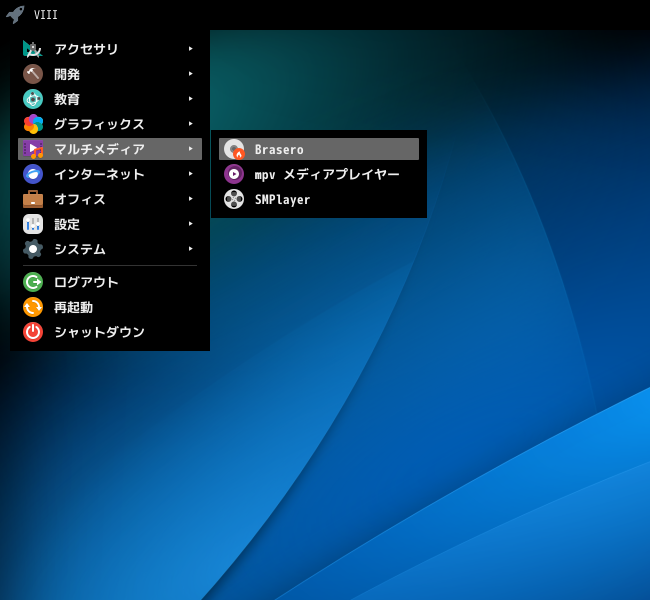Click the 設定 sliders icon
650x600 pixels.
tap(33, 224)
